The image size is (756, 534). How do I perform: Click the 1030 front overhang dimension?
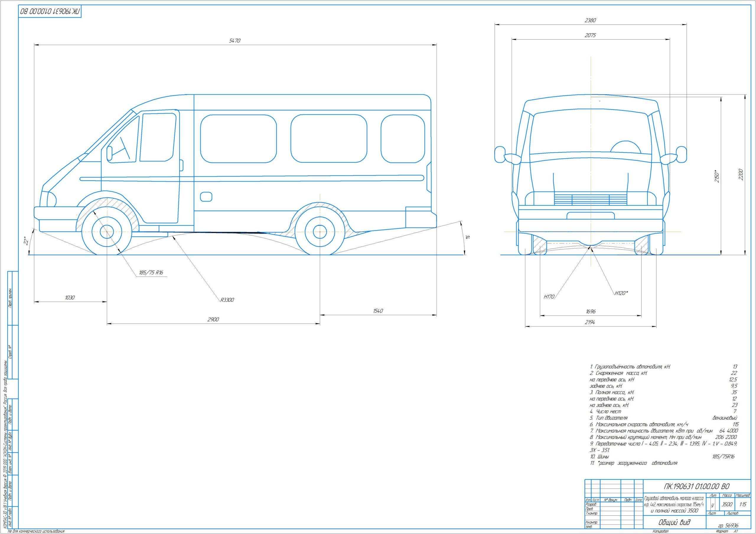tap(70, 298)
